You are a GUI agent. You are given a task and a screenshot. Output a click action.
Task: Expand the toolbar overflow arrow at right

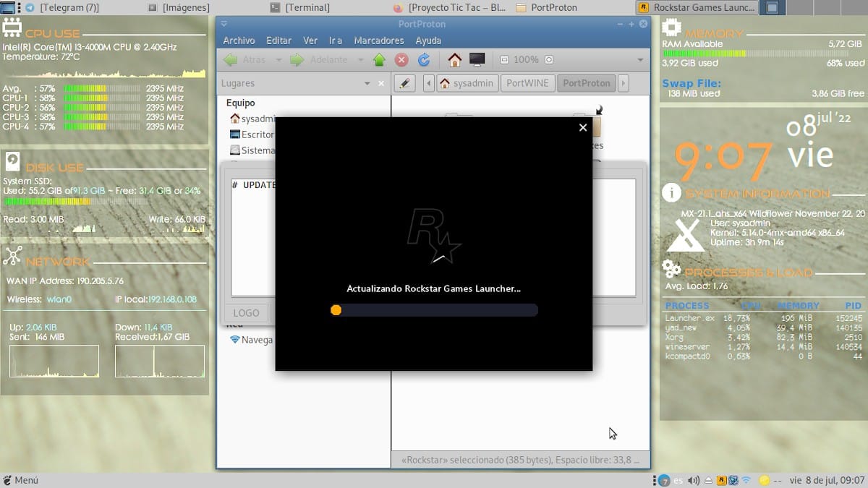click(640, 60)
